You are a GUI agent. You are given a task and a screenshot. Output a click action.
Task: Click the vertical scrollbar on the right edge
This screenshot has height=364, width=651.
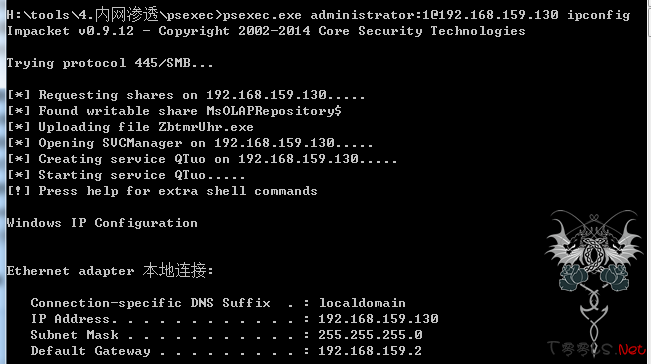tap(649, 182)
